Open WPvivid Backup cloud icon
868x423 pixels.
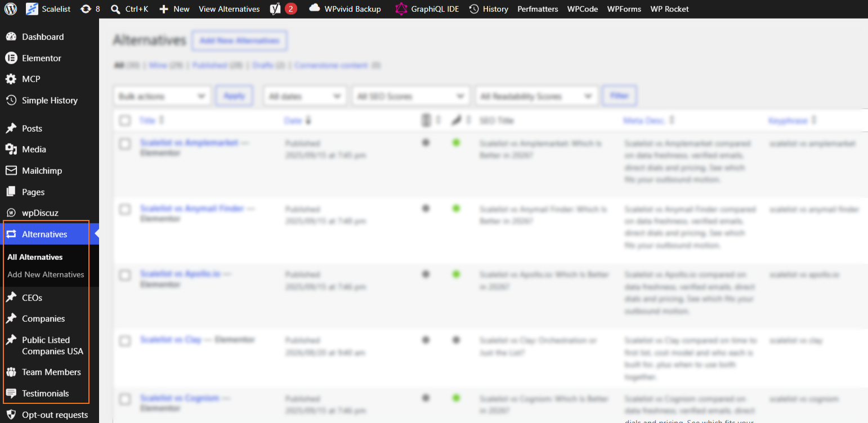tap(345, 9)
